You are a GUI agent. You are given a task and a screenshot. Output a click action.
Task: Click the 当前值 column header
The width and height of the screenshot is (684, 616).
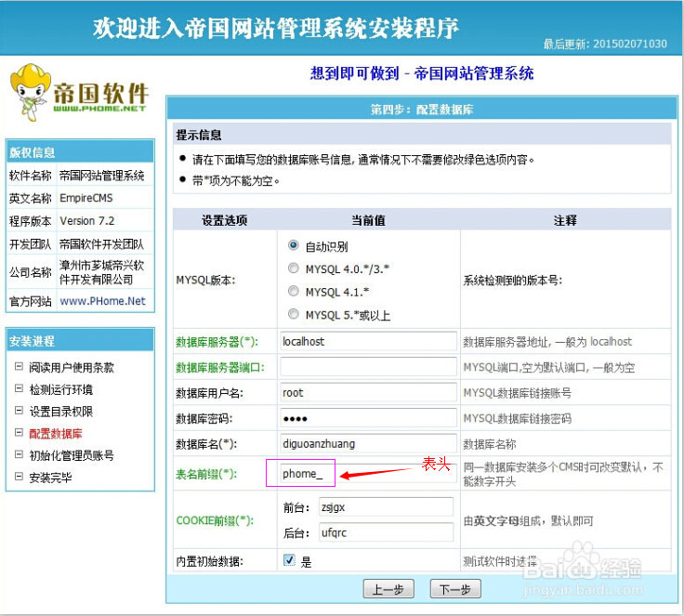[x=369, y=220]
